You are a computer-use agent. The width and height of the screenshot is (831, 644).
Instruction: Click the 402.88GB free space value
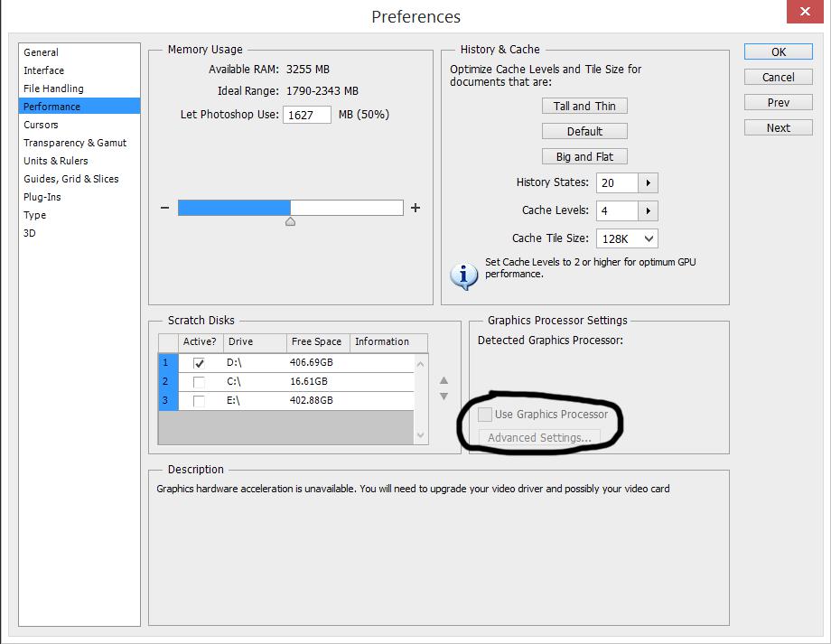[311, 400]
